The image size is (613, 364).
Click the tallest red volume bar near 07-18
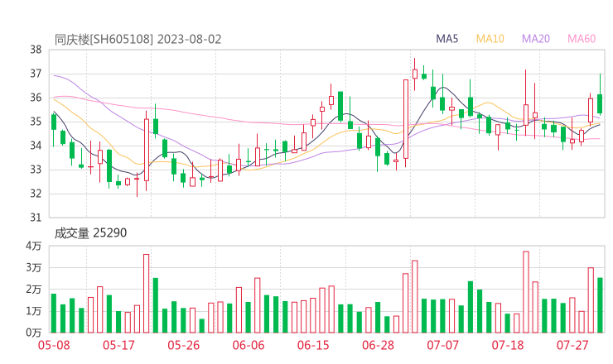pyautogui.click(x=526, y=292)
